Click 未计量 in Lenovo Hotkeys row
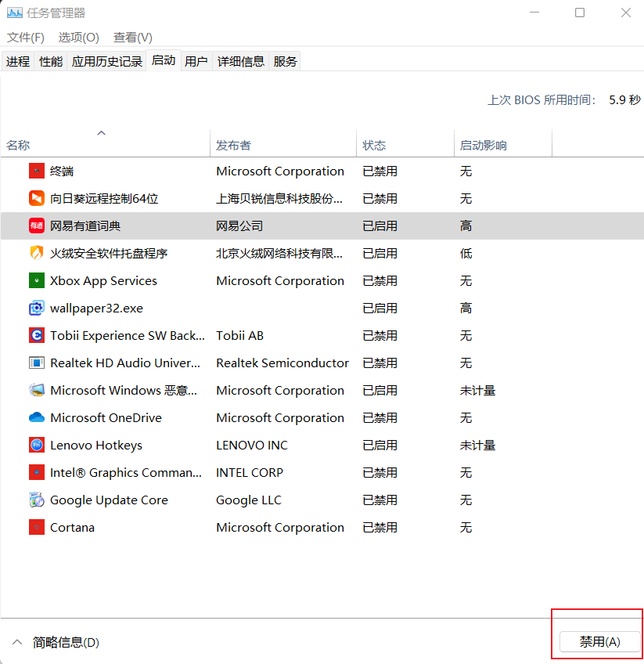Image resolution: width=644 pixels, height=664 pixels. click(x=477, y=446)
